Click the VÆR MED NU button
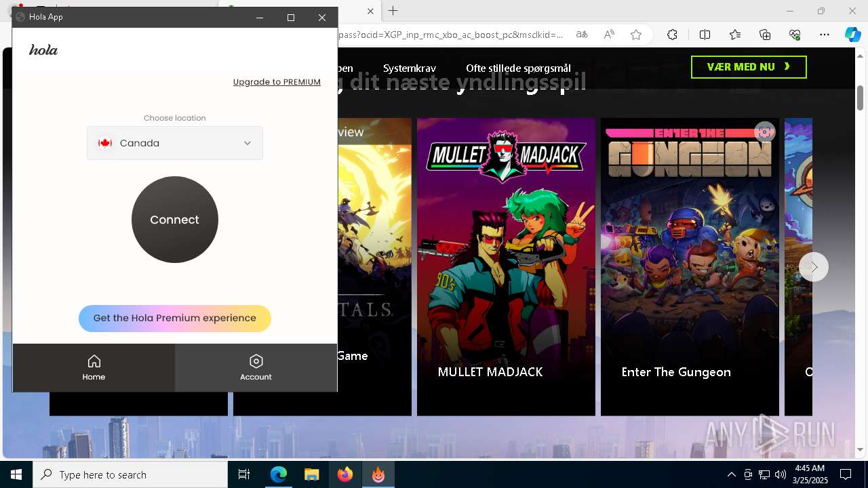Image resolution: width=868 pixels, height=488 pixels. click(749, 67)
